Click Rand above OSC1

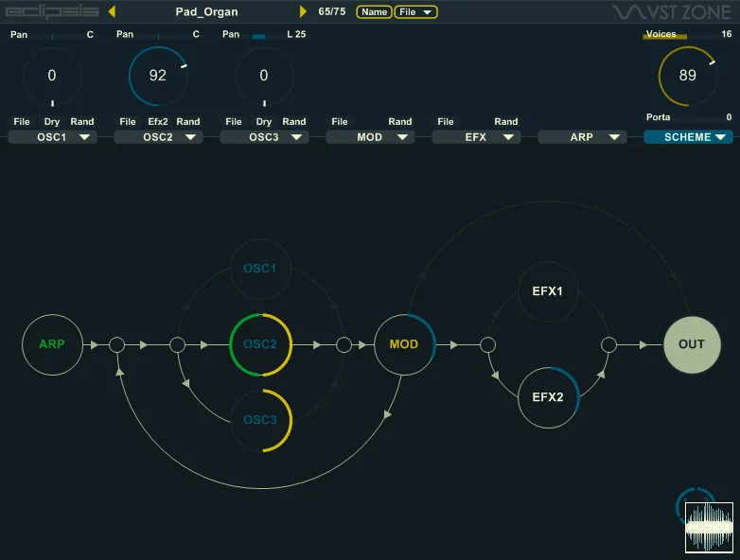coord(82,122)
